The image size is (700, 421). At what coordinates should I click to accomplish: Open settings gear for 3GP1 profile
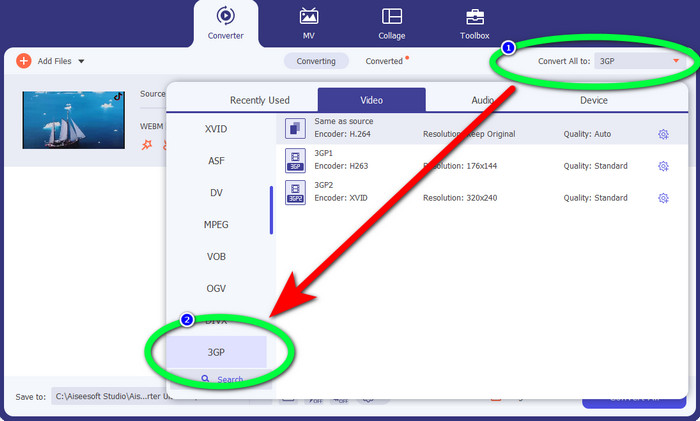point(663,166)
